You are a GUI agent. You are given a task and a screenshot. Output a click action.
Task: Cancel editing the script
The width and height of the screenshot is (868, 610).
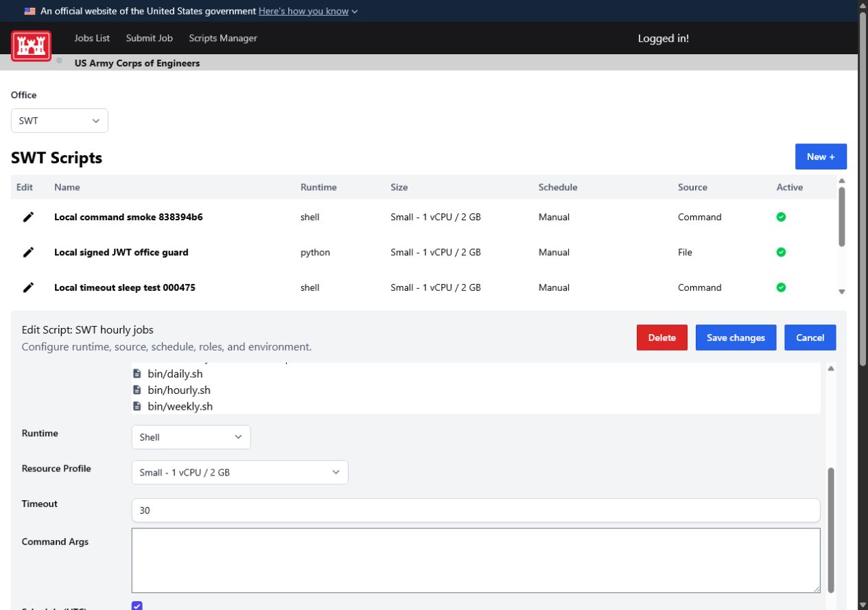click(810, 338)
